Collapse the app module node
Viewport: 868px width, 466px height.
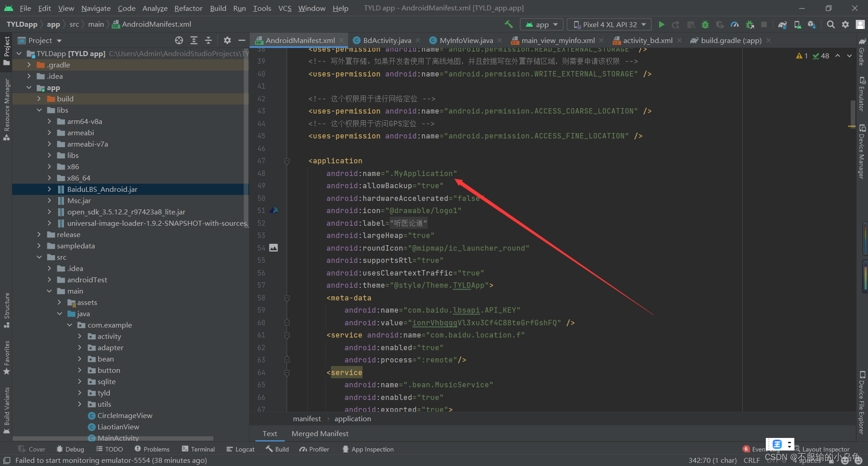tap(29, 87)
